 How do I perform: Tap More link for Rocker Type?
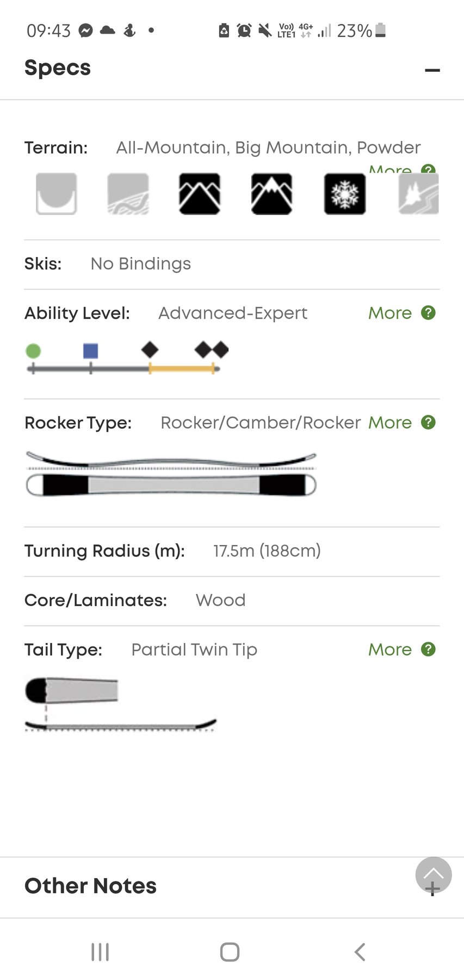coord(390,422)
